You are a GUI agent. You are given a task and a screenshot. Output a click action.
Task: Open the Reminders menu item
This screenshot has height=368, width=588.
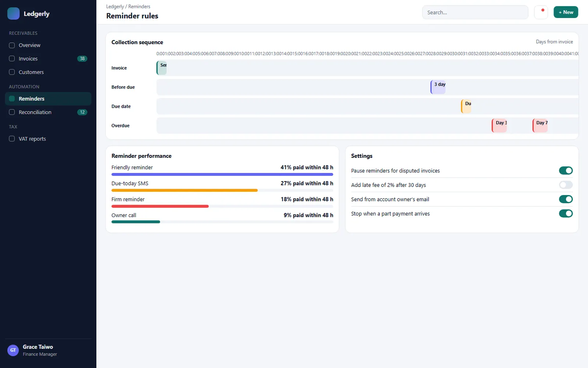(48, 99)
